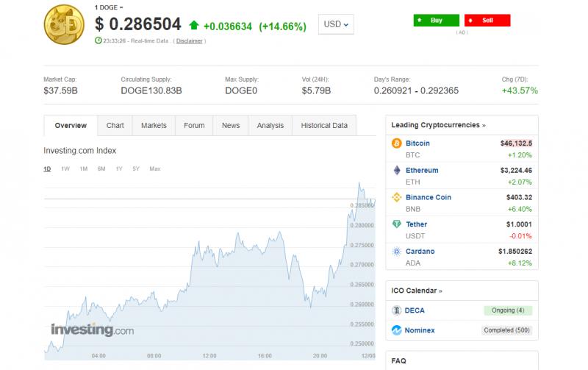Click the 0.260921 - 0.292365 day's range
This screenshot has width=588, height=370.
(x=416, y=90)
